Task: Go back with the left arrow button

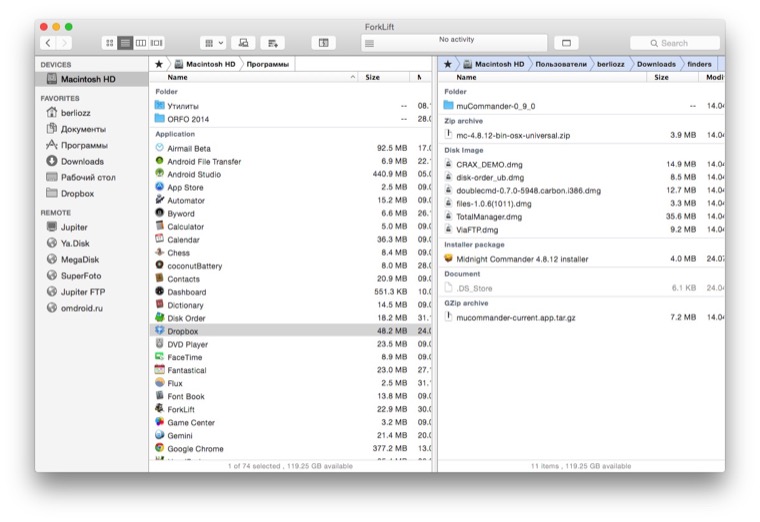Action: [x=48, y=43]
